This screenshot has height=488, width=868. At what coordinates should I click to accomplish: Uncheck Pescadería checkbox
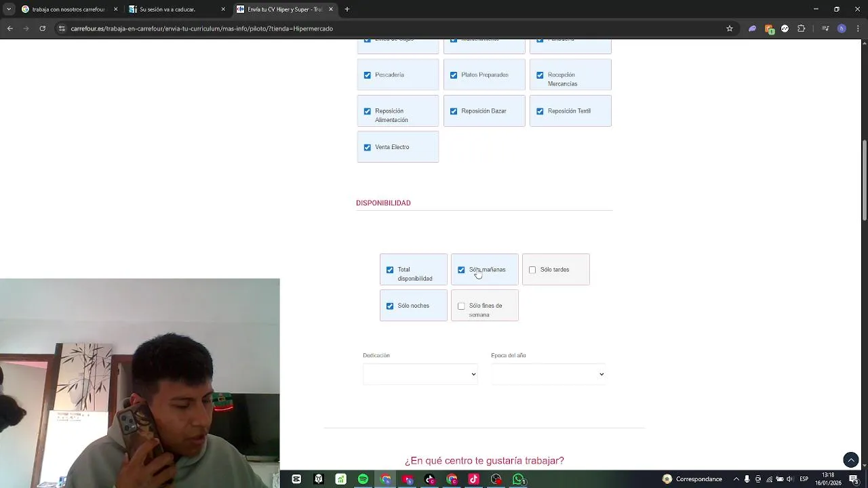click(x=368, y=75)
